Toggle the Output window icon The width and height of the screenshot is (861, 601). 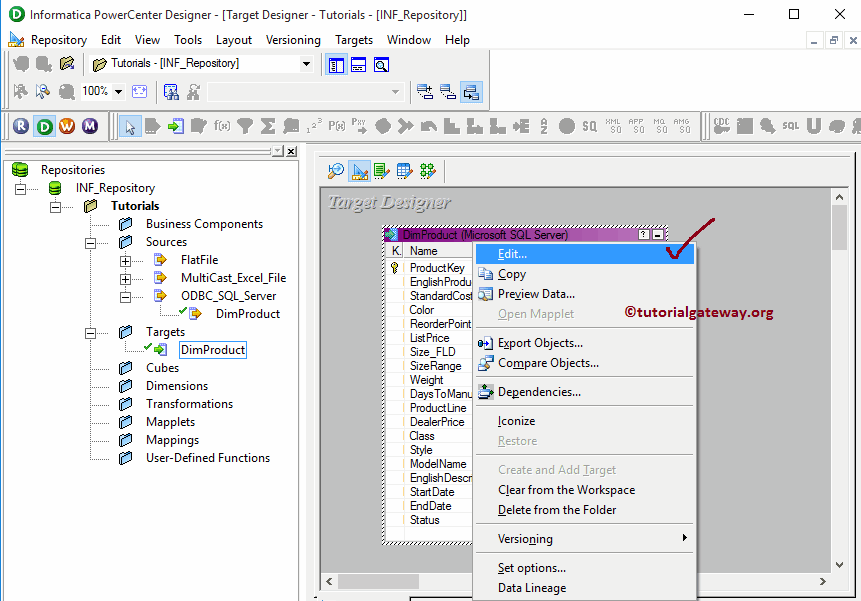click(359, 64)
